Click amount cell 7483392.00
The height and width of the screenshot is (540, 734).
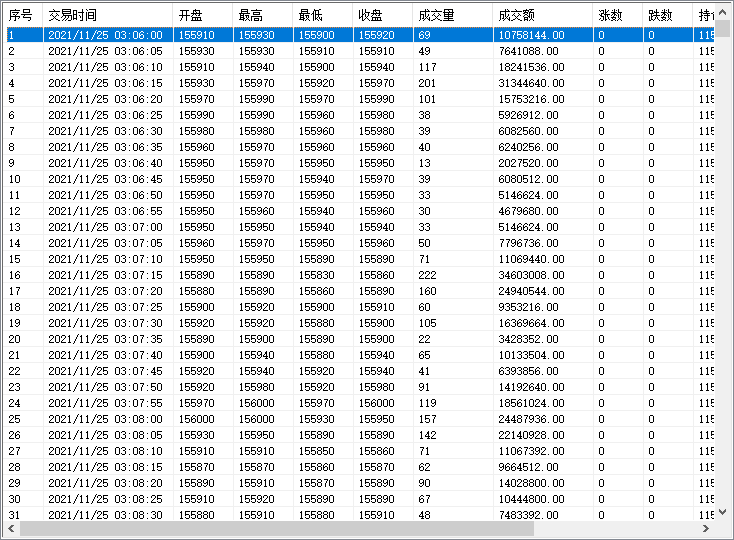528,515
